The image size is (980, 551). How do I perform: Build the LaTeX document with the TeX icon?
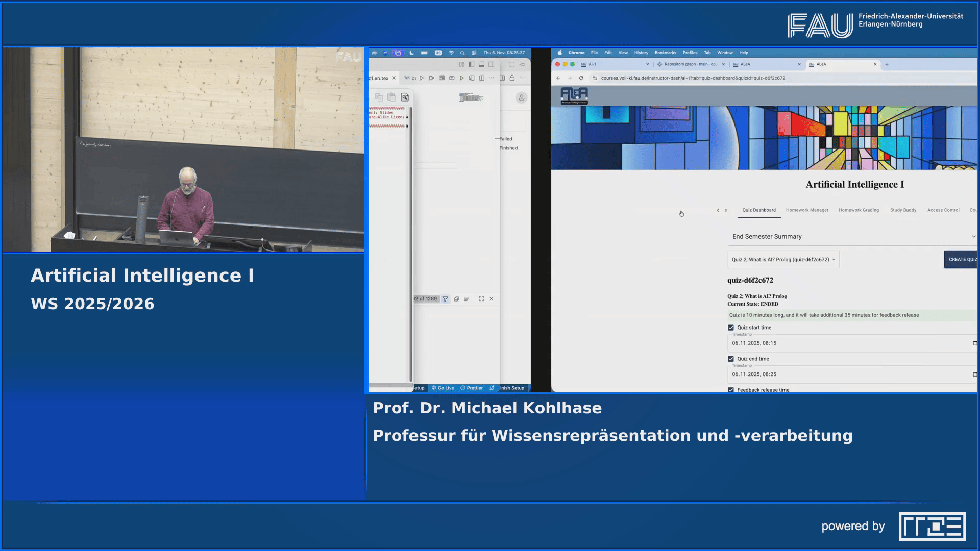click(407, 78)
